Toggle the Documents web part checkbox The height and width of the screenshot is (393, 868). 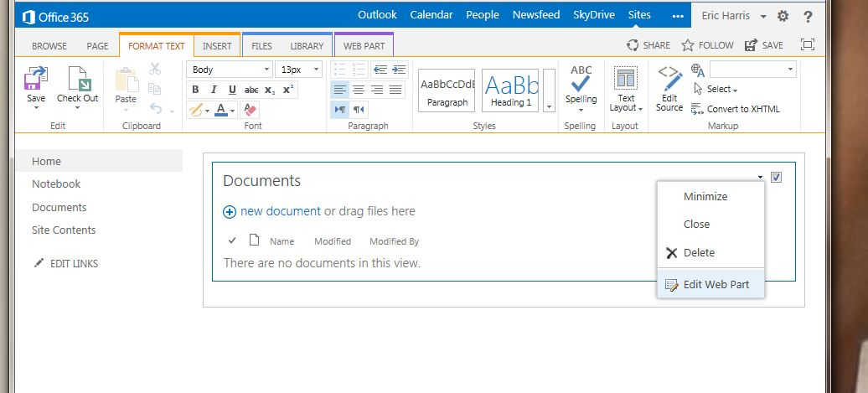(x=776, y=177)
